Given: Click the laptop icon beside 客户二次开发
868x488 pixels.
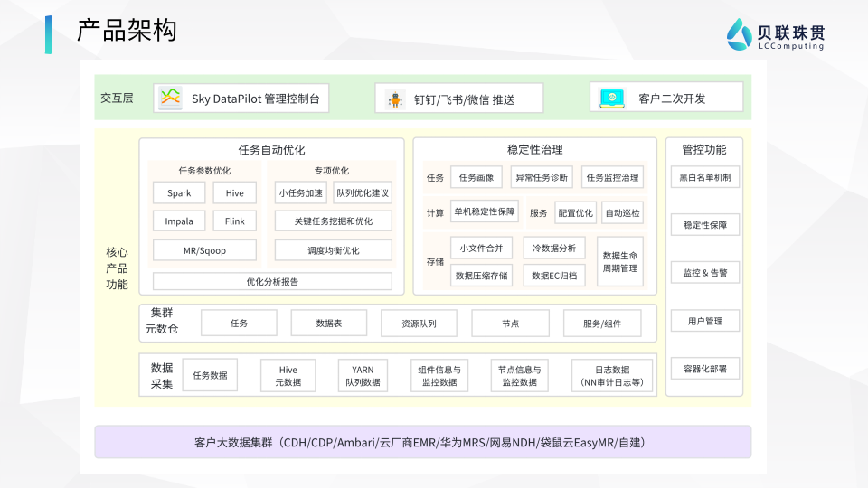Looking at the screenshot, I should click(x=612, y=99).
